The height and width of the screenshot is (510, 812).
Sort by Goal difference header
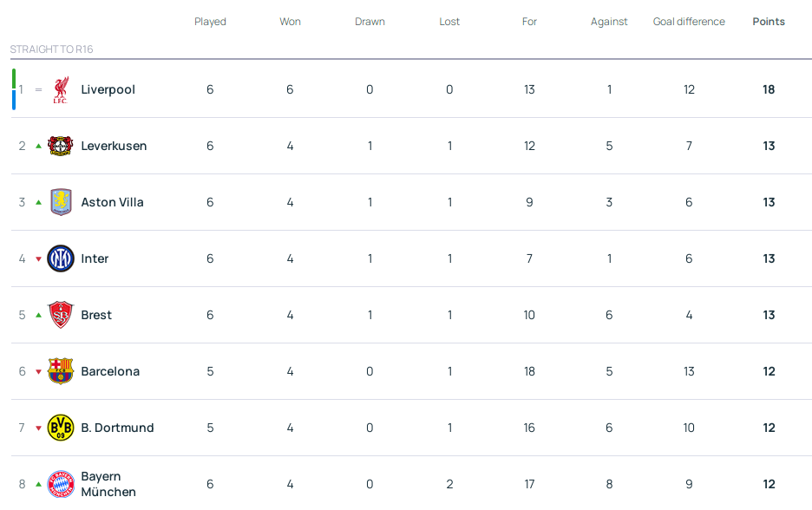689,22
